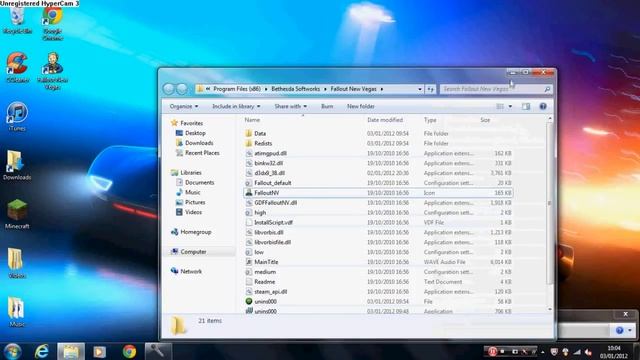Open Explorer help via question mark icon

tap(543, 107)
